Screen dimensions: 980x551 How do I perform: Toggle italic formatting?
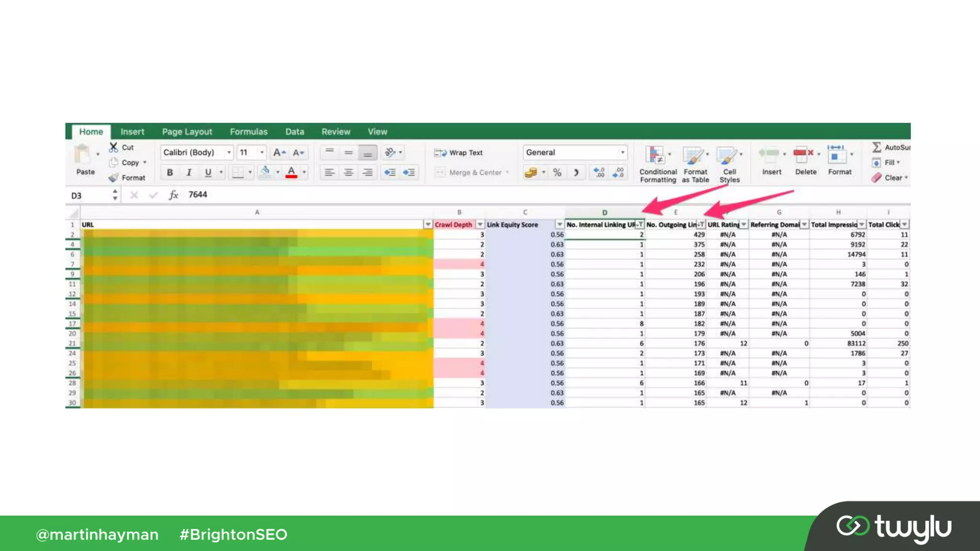click(x=189, y=172)
